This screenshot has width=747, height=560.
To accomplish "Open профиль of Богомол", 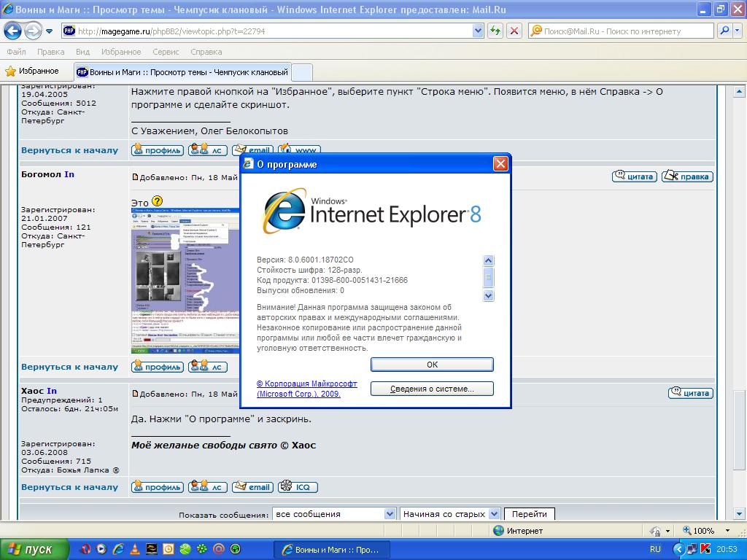I will point(158,367).
